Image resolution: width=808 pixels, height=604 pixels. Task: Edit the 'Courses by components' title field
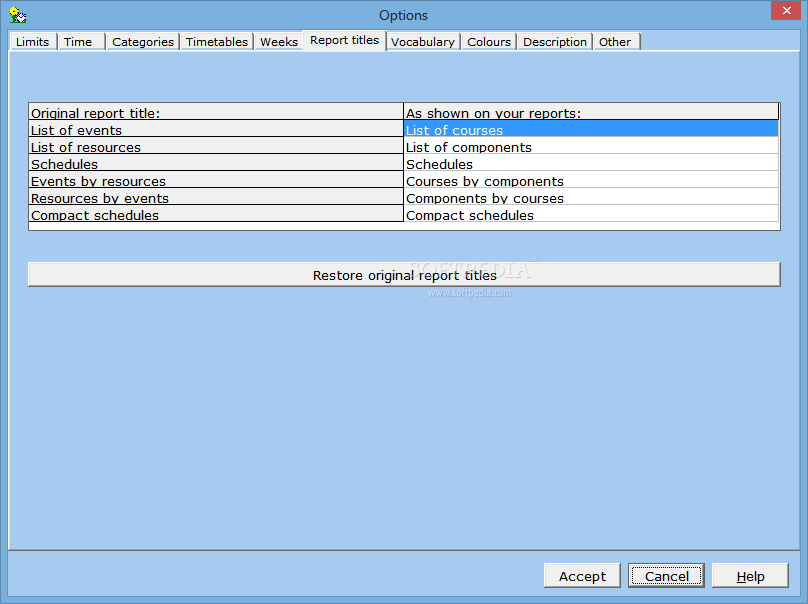[x=591, y=180]
